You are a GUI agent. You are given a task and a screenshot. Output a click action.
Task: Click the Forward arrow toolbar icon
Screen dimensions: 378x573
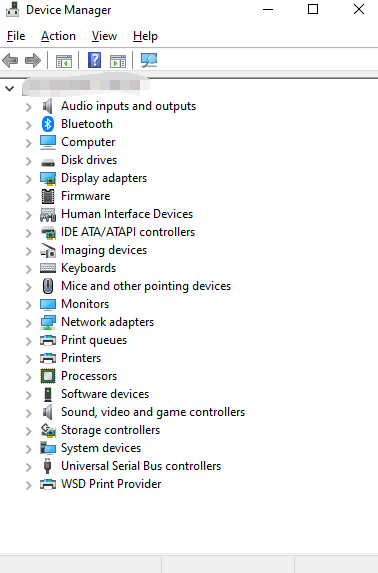pyautogui.click(x=33, y=60)
